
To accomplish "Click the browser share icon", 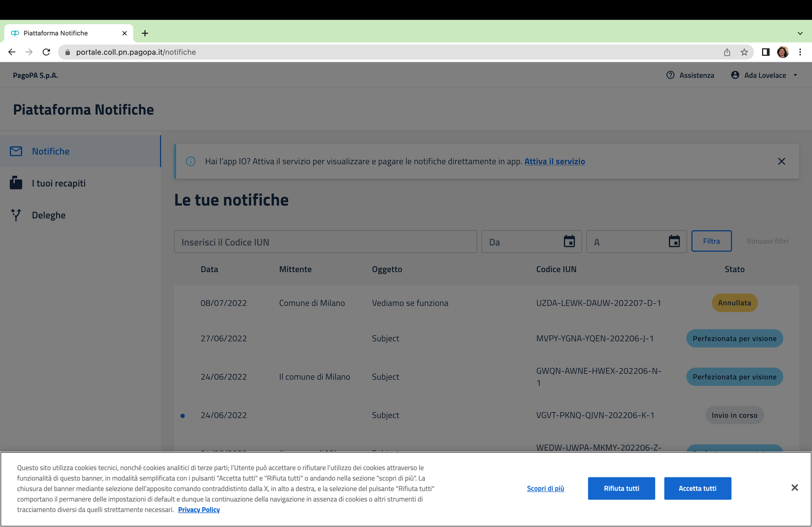I will click(x=727, y=52).
